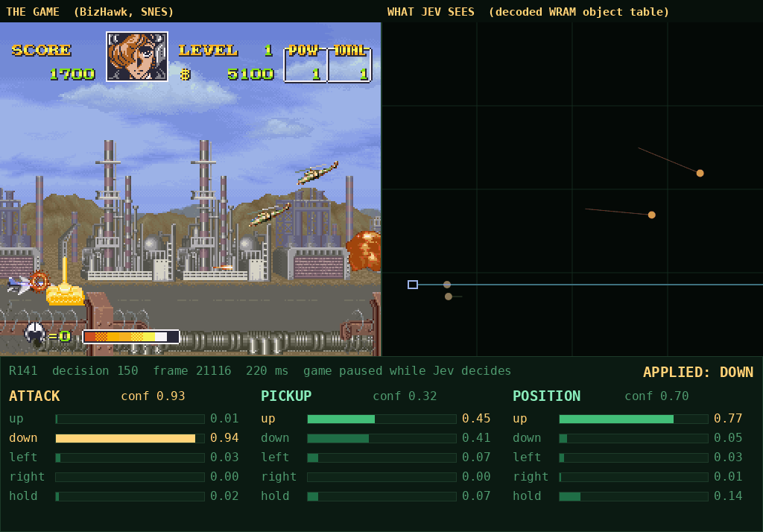Click the square player marker in the object table
763x532 pixels.
pos(413,284)
